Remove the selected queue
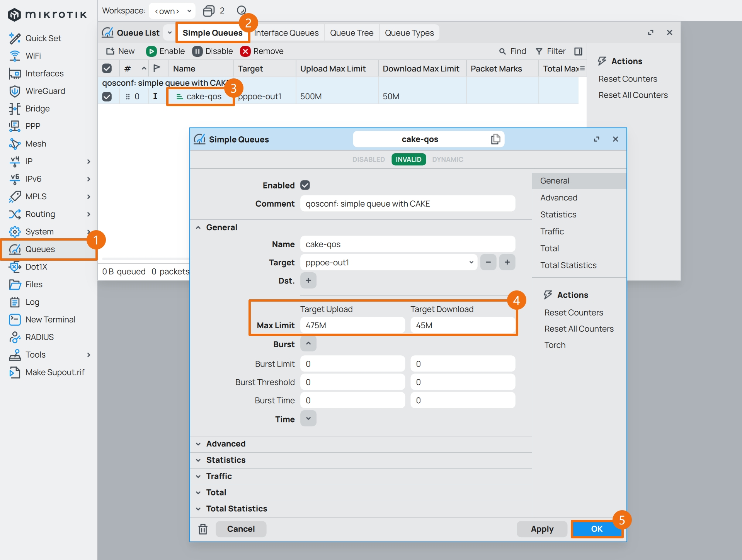Viewport: 742px width, 560px height. 262,51
